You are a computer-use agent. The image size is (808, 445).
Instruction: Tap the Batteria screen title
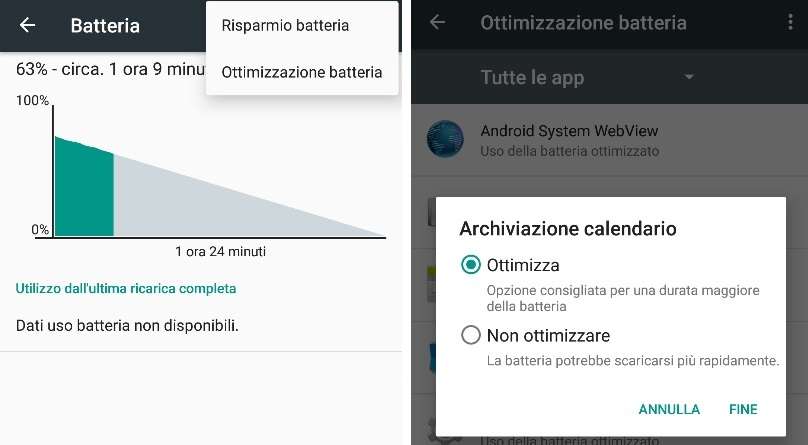[105, 26]
